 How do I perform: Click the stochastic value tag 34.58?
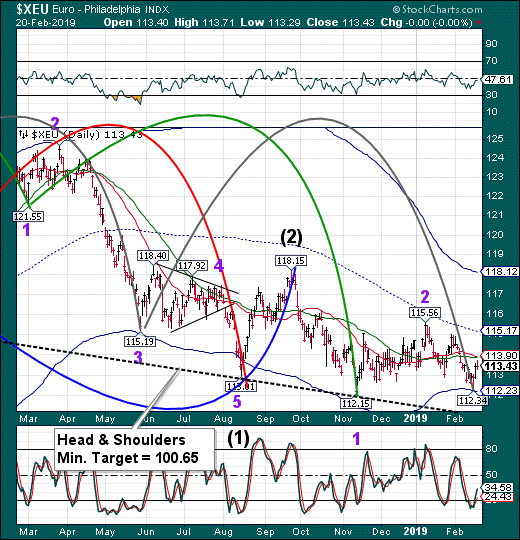click(498, 488)
